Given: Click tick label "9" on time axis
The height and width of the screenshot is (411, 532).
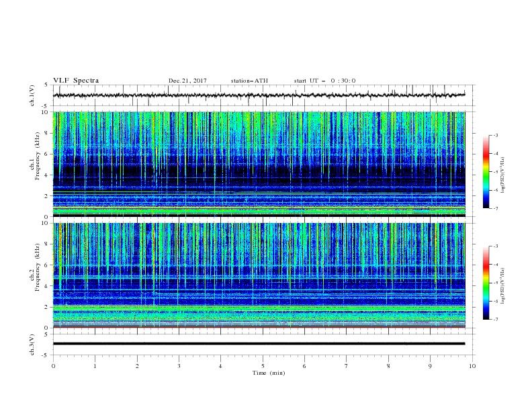Looking at the screenshot, I should point(430,366).
